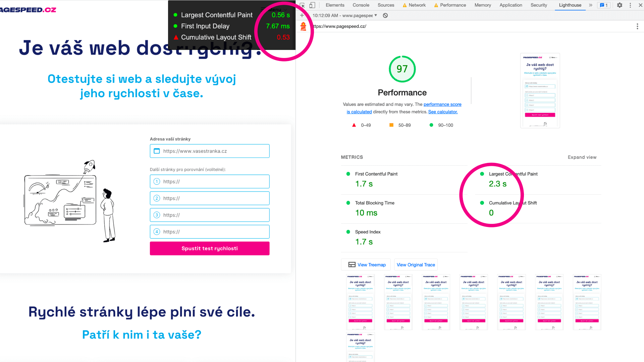The height and width of the screenshot is (362, 644).
Task: Open the DevTools settings gear
Action: pos(620,5)
